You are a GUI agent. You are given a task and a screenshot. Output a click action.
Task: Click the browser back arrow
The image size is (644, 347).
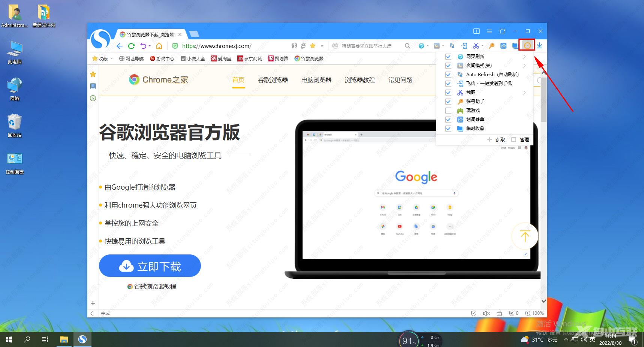pos(120,46)
